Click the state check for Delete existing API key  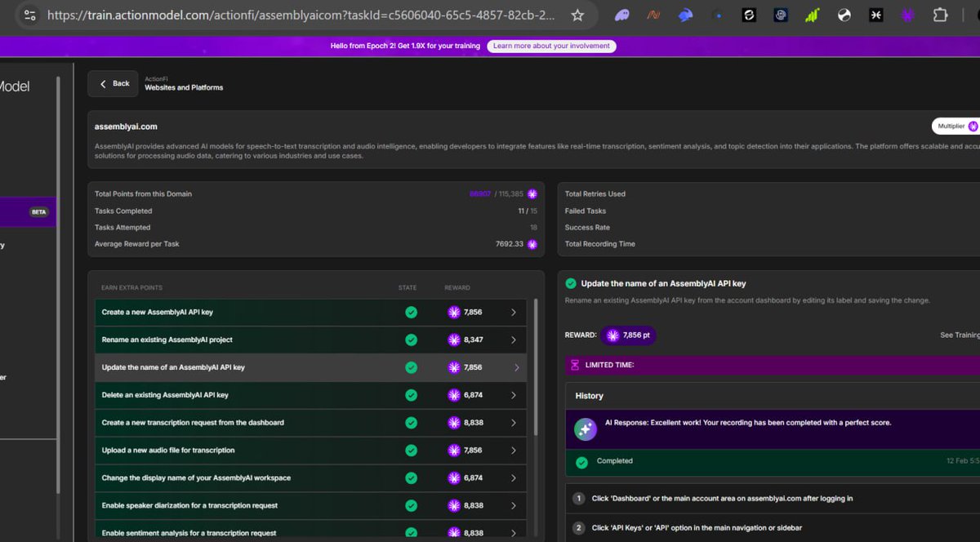(412, 395)
